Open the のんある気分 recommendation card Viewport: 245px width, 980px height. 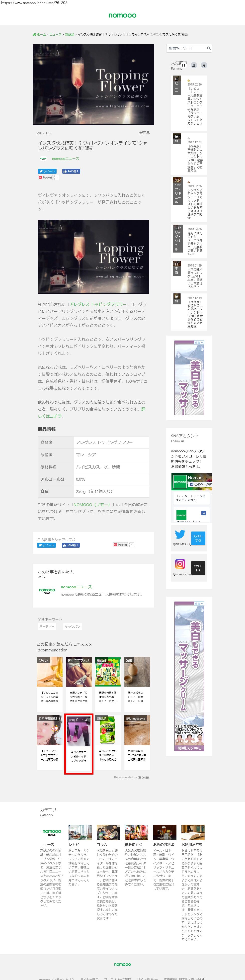pos(108,743)
